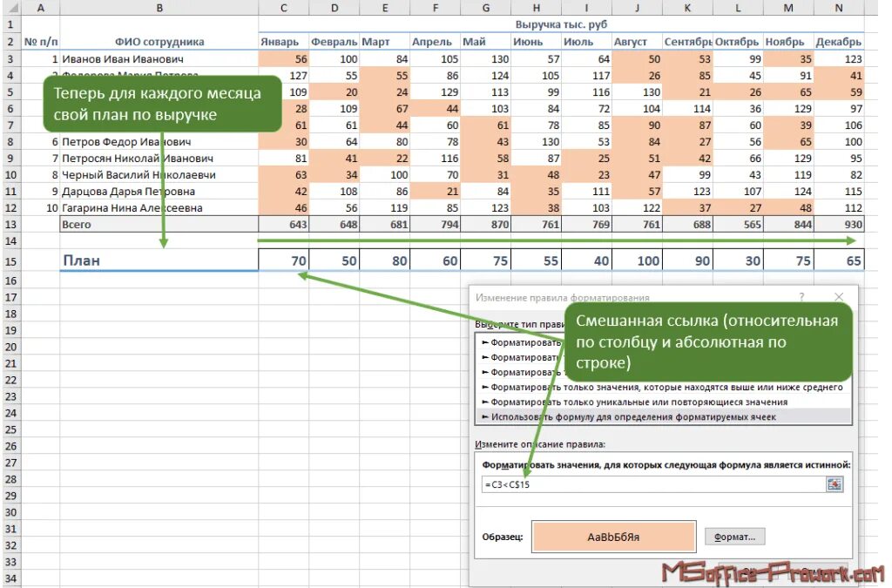Screen dimensions: 892x588
Task: Click total 643 in January column
Action: 283,224
